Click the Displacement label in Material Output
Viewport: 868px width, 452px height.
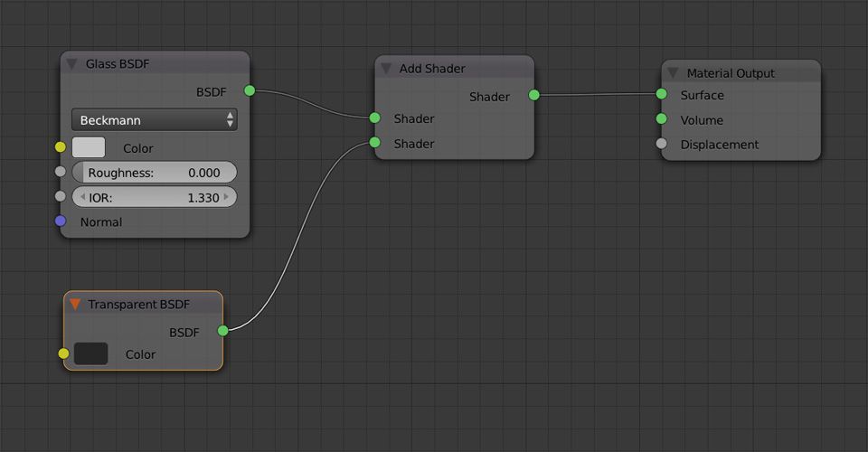(x=720, y=145)
